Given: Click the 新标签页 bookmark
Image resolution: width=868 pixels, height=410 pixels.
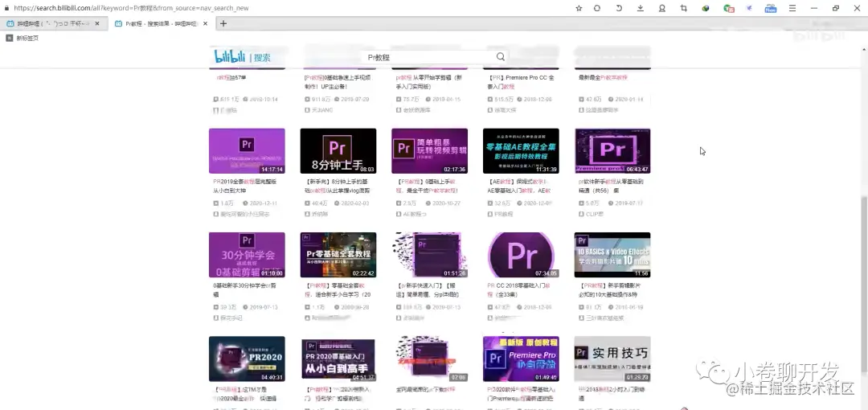Looking at the screenshot, I should [23, 39].
